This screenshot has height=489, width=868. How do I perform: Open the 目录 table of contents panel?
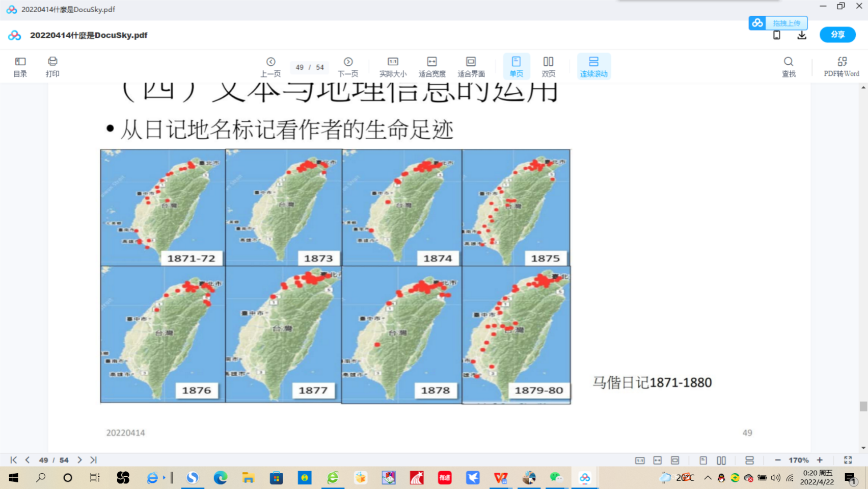[20, 67]
